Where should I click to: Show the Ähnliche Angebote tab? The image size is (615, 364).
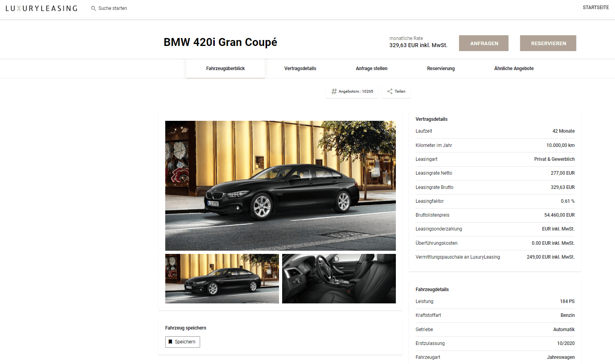[x=514, y=69]
